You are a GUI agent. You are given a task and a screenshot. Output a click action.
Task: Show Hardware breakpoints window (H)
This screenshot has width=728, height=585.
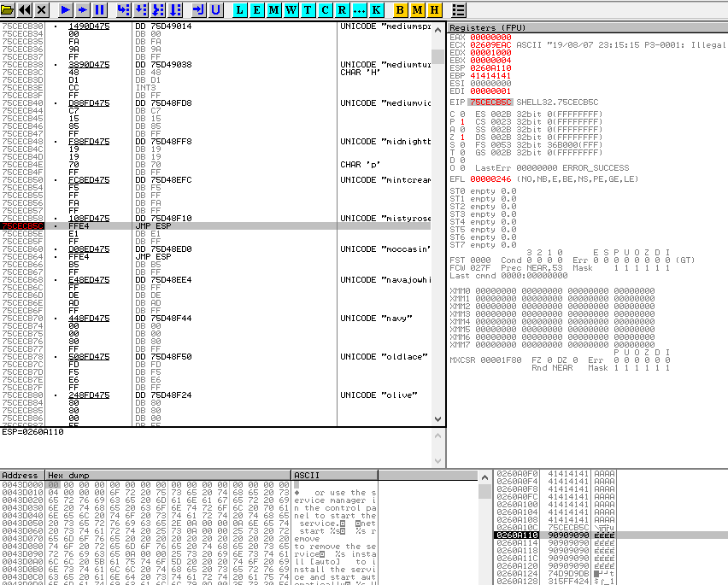[x=435, y=9]
